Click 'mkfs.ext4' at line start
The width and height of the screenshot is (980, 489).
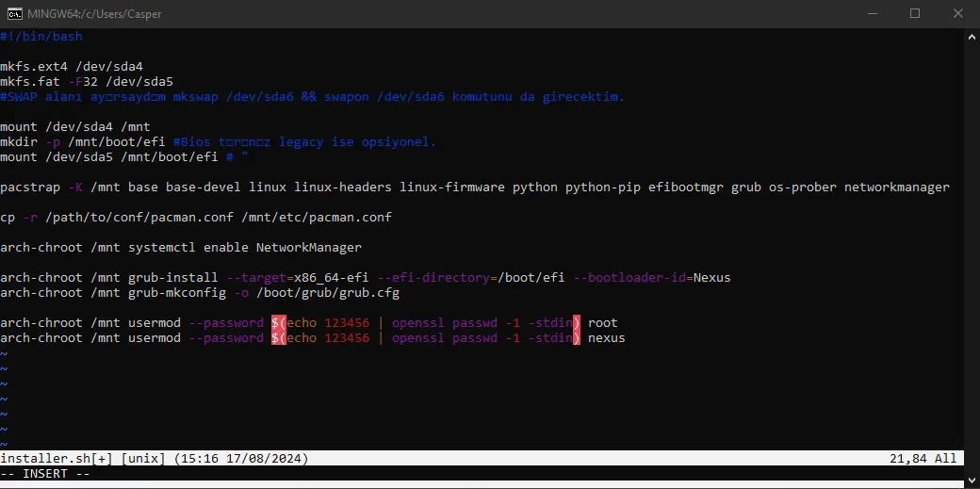(x=34, y=66)
